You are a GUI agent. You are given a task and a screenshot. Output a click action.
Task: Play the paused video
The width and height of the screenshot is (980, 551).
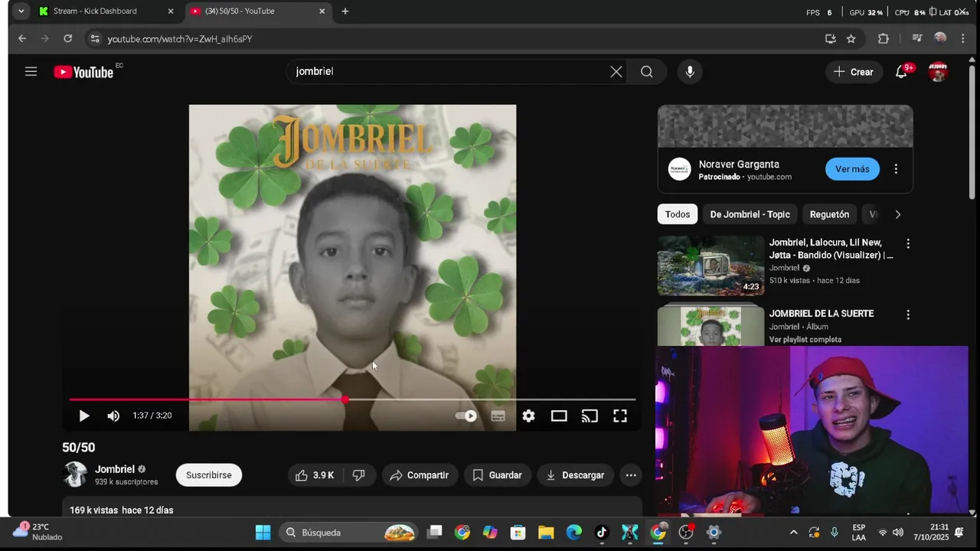[x=84, y=416]
